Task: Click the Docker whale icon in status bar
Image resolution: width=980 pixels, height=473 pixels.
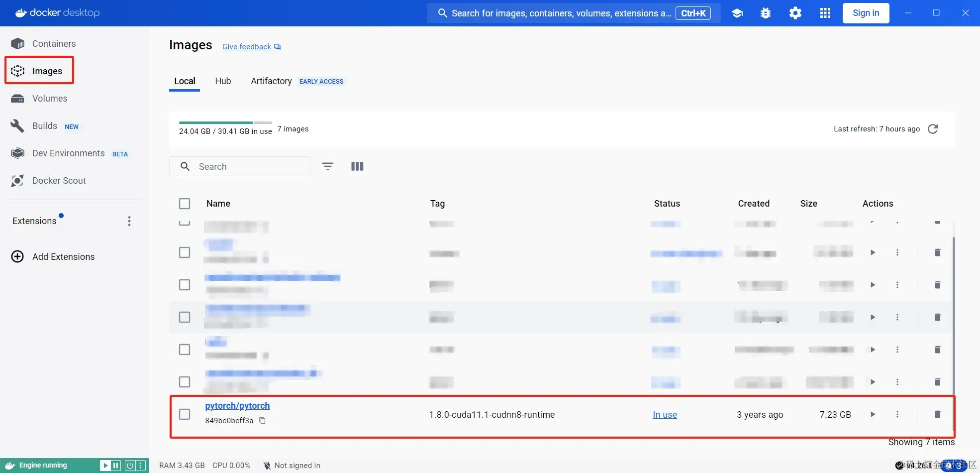Action: coord(10,466)
